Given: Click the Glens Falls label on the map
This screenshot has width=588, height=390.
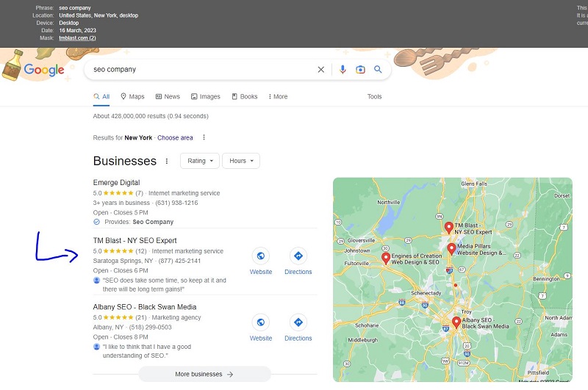Looking at the screenshot, I should tap(474, 184).
